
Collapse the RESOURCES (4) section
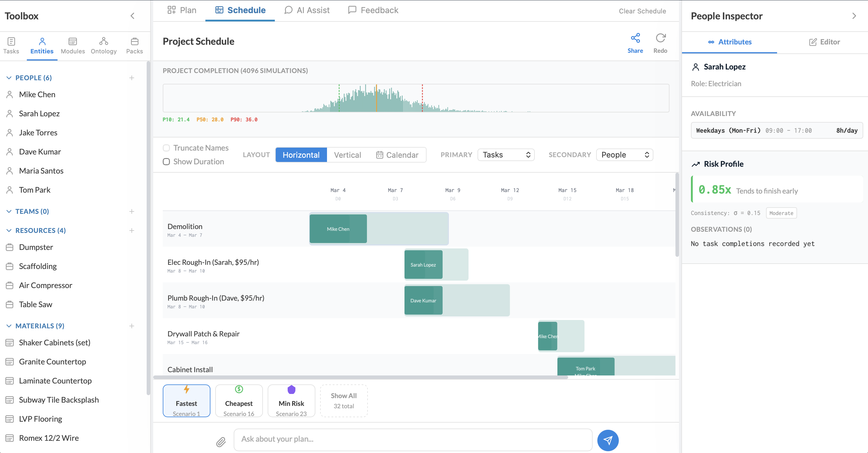9,231
